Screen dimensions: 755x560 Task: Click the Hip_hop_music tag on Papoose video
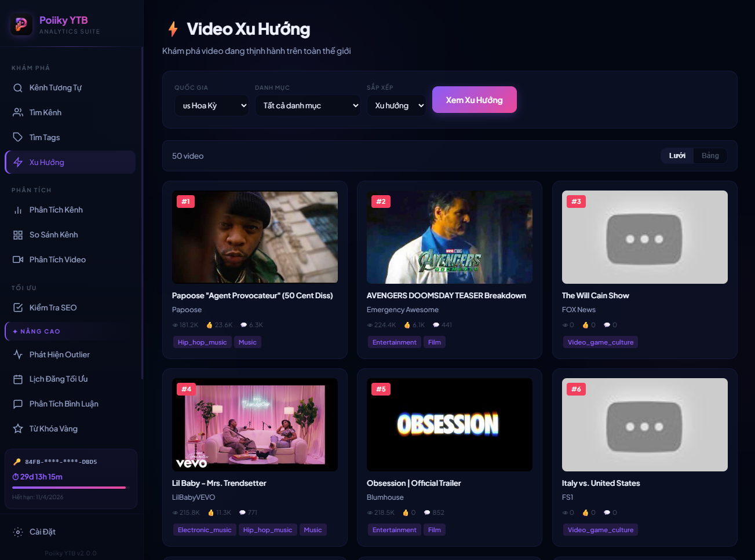point(202,342)
